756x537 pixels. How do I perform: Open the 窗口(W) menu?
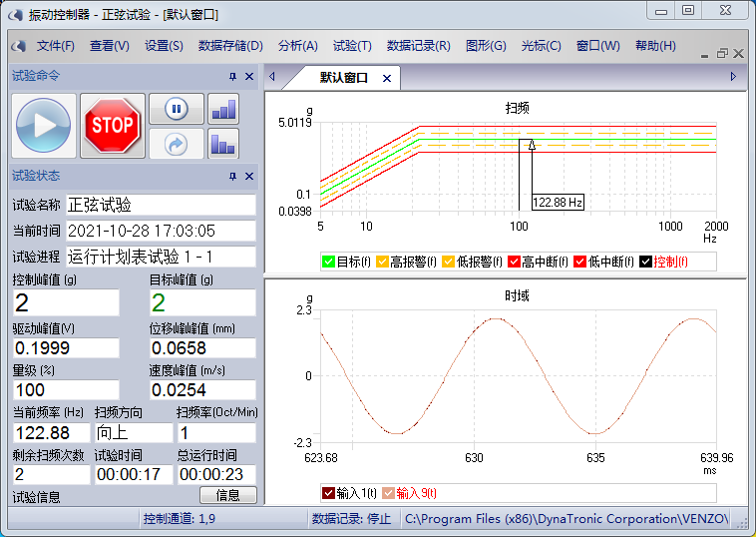coord(597,46)
